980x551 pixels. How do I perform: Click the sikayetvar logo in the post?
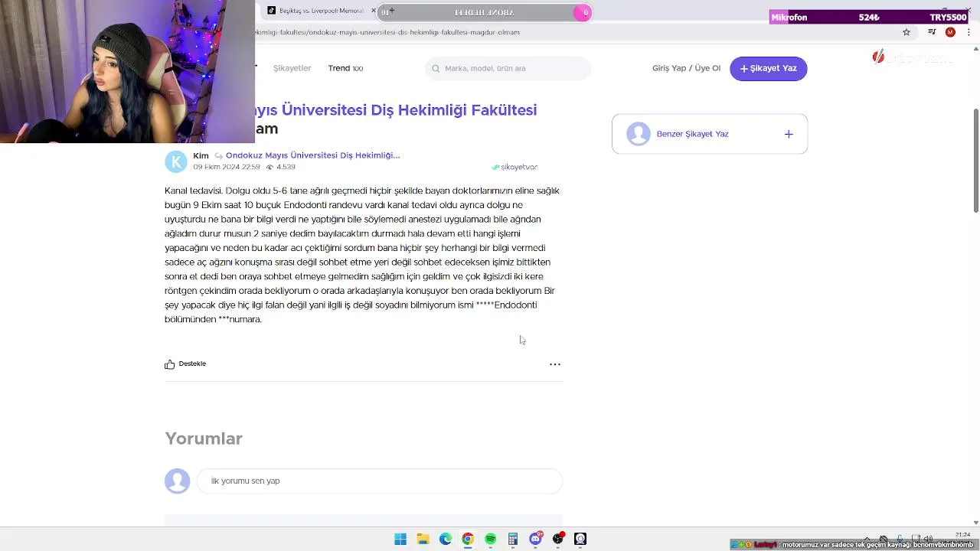point(514,167)
